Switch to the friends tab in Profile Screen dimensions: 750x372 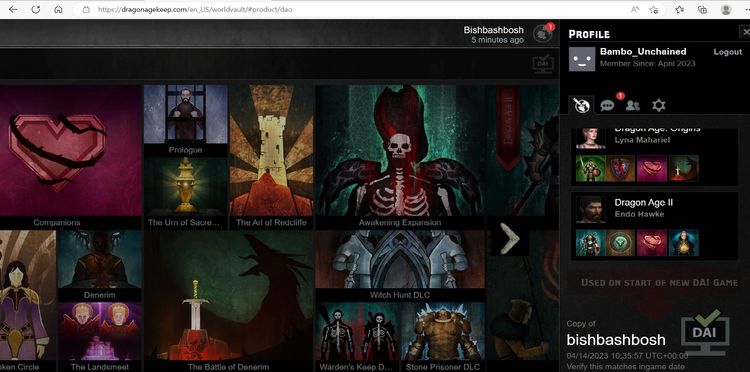point(632,105)
